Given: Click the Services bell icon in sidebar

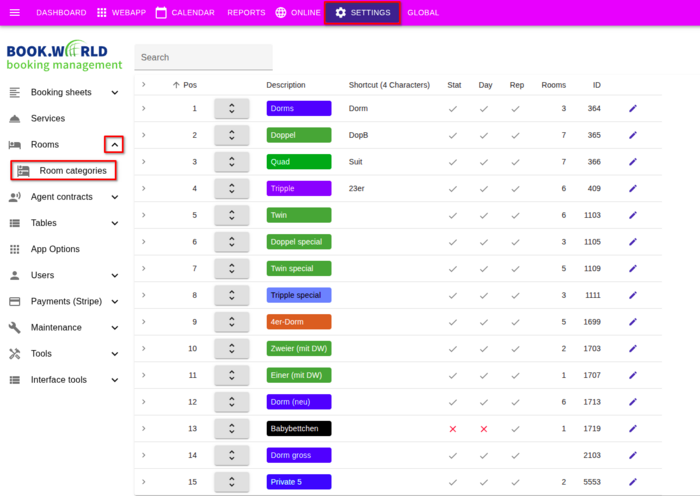Looking at the screenshot, I should tap(14, 118).
